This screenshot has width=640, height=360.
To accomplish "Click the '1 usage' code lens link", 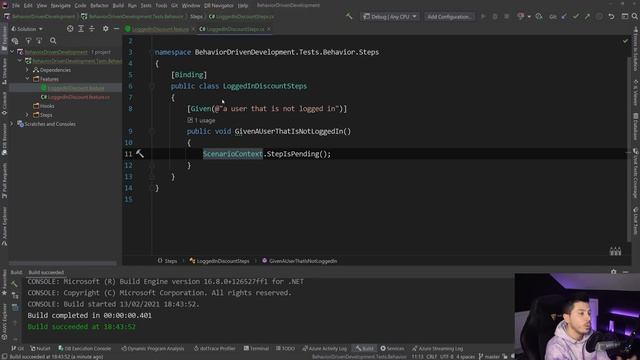I will (x=201, y=120).
